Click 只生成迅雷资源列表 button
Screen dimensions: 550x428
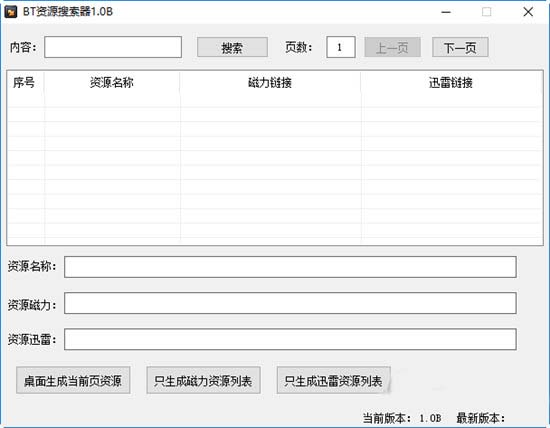pos(334,380)
